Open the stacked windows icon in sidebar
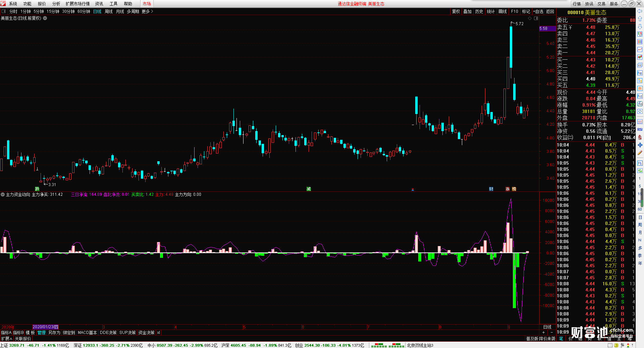This screenshot has height=348, width=644. coord(640,65)
